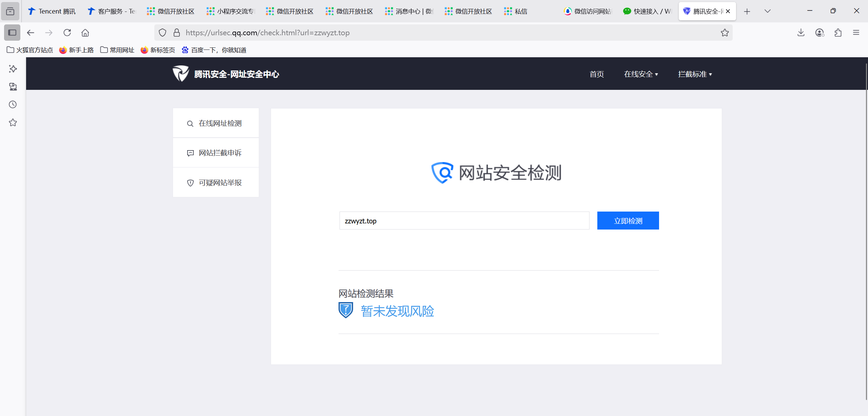
Task: Expand the 拦截标准 dropdown menu
Action: (x=695, y=74)
